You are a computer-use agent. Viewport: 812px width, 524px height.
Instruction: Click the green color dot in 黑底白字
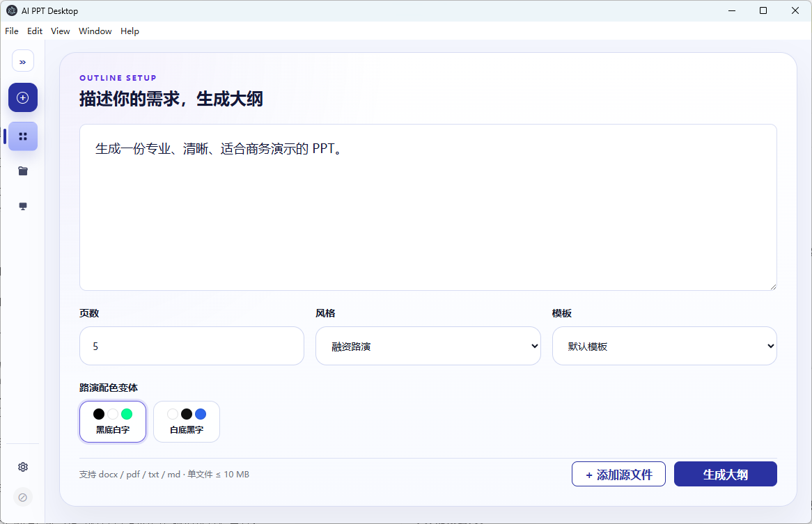coord(127,414)
